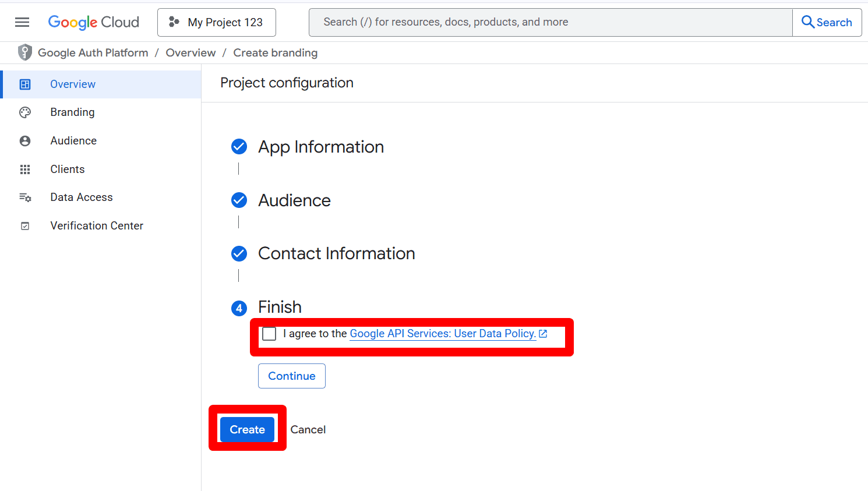Click the Overview dashboard icon
868x491 pixels.
point(25,84)
